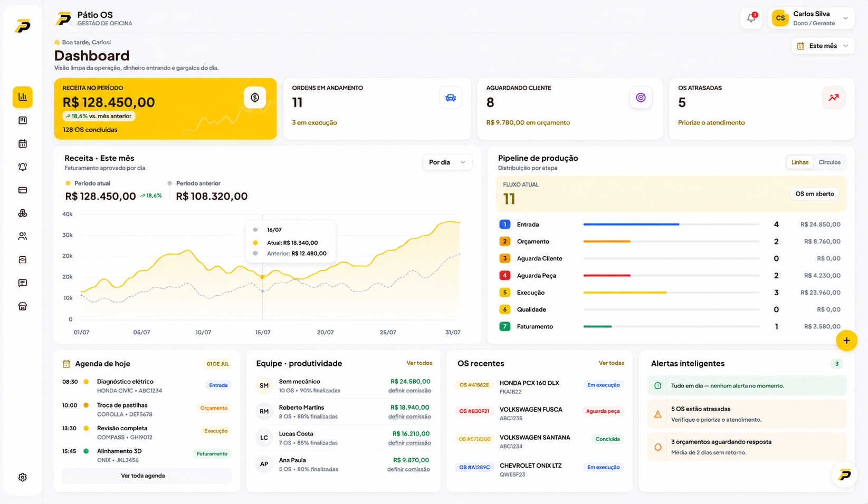Click the Execução pipeline yellow progress bar
This screenshot has width=868, height=504.
point(625,293)
